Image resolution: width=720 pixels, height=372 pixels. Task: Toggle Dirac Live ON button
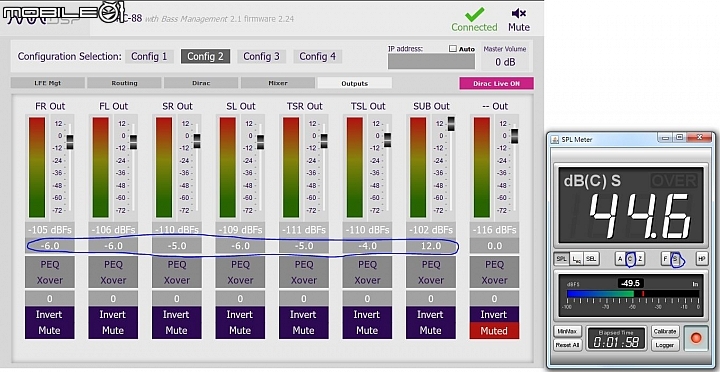[496, 83]
